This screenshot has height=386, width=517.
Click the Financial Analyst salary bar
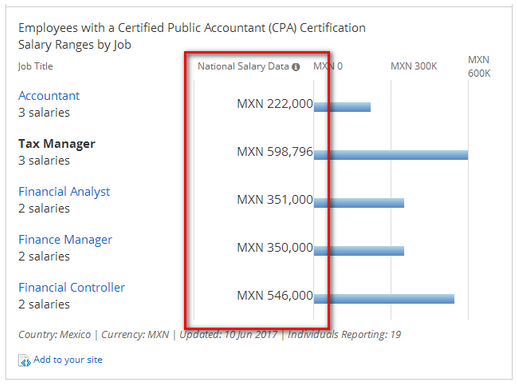tap(359, 203)
